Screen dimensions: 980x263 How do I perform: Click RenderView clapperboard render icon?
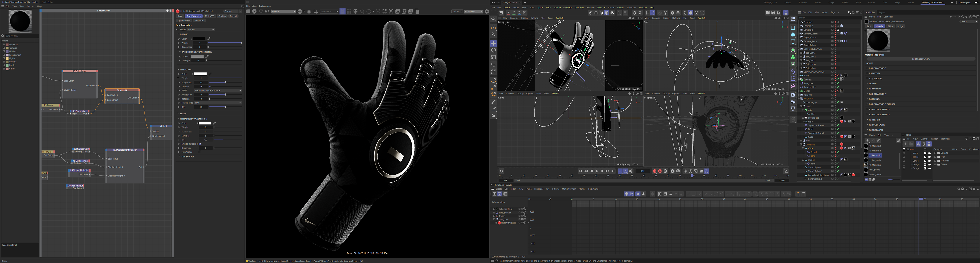pyautogui.click(x=248, y=11)
